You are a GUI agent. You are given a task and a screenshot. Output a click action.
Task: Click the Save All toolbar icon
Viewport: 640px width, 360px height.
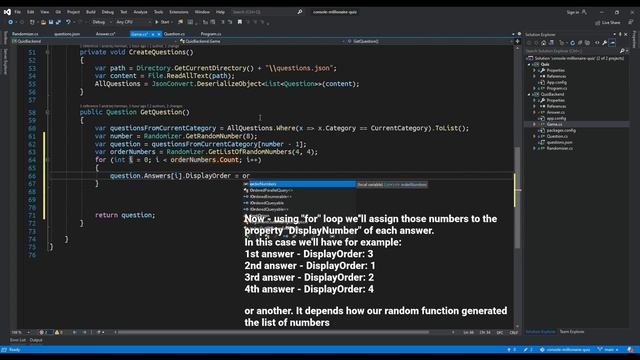(58, 22)
